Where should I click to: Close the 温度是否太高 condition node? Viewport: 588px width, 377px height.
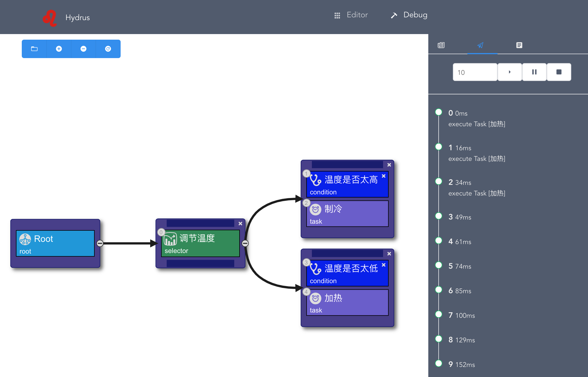(x=384, y=176)
